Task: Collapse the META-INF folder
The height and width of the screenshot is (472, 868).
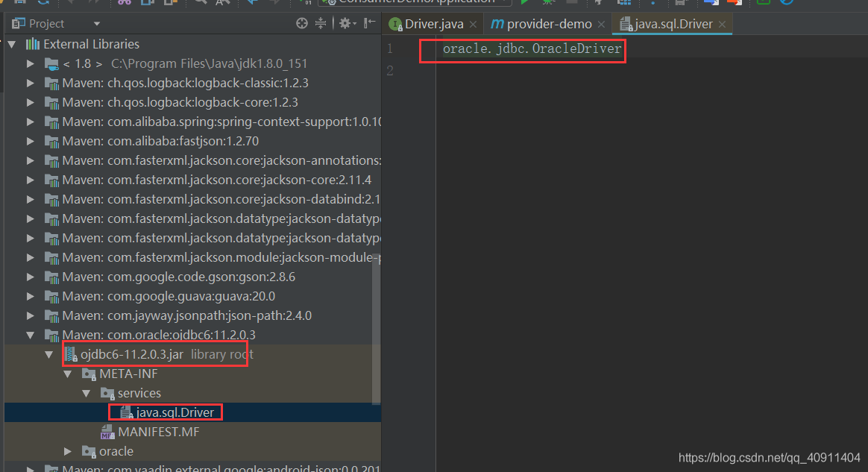Action: click(x=68, y=374)
